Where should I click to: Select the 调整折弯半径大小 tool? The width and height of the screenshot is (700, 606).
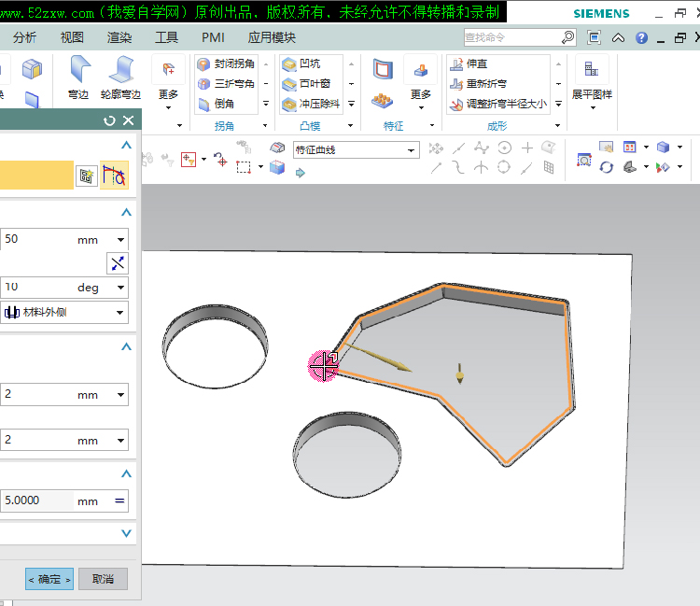498,104
